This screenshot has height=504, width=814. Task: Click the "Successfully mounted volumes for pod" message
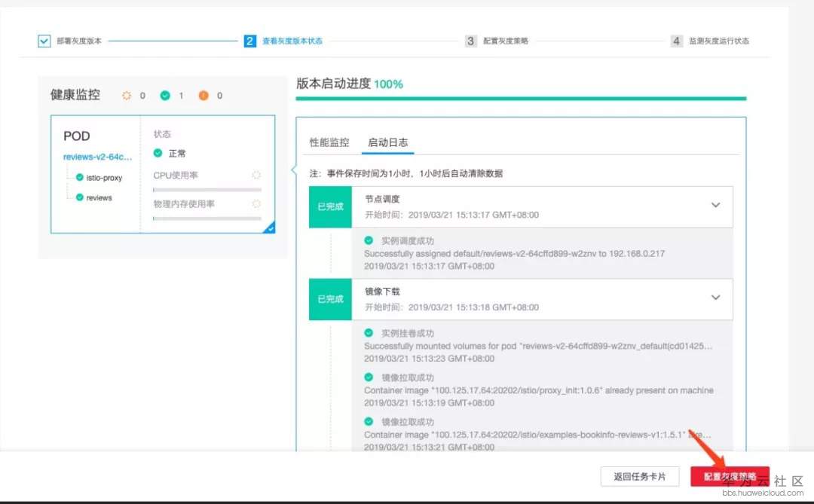(x=538, y=347)
